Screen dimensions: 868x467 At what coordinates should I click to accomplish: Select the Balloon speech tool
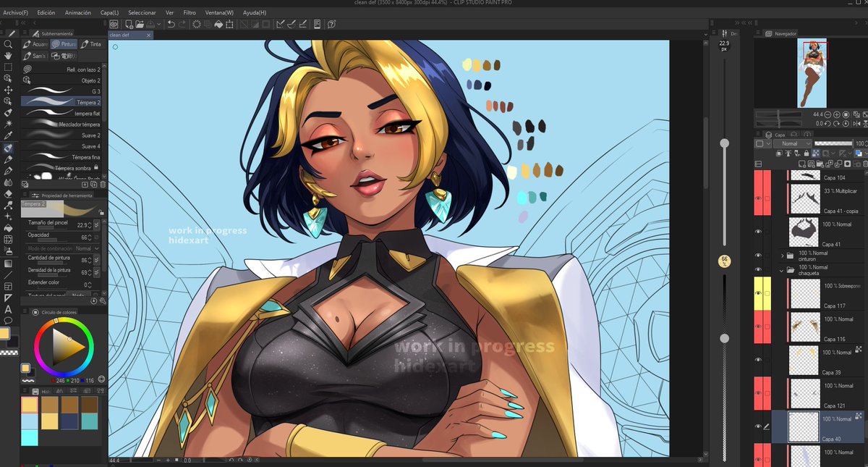(8, 320)
